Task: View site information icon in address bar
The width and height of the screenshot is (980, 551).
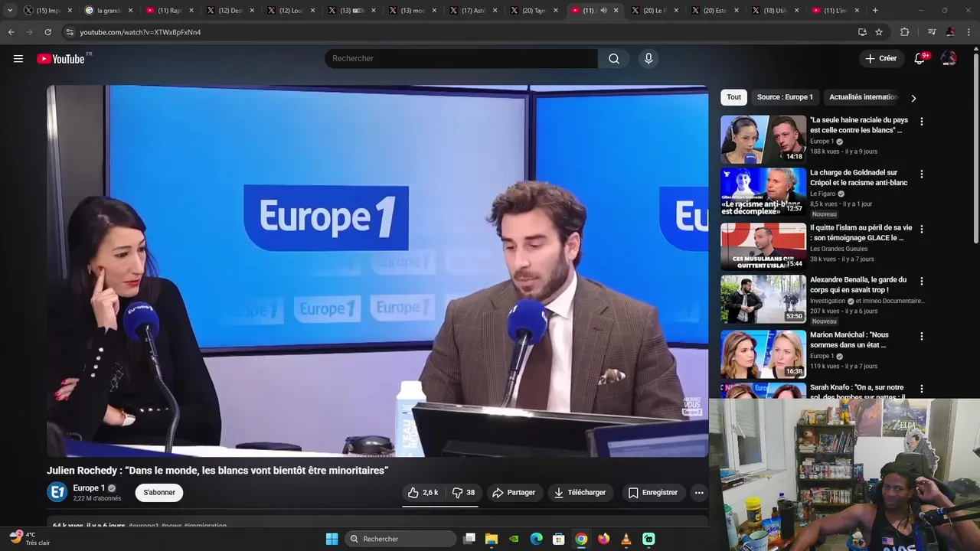Action: 70,32
